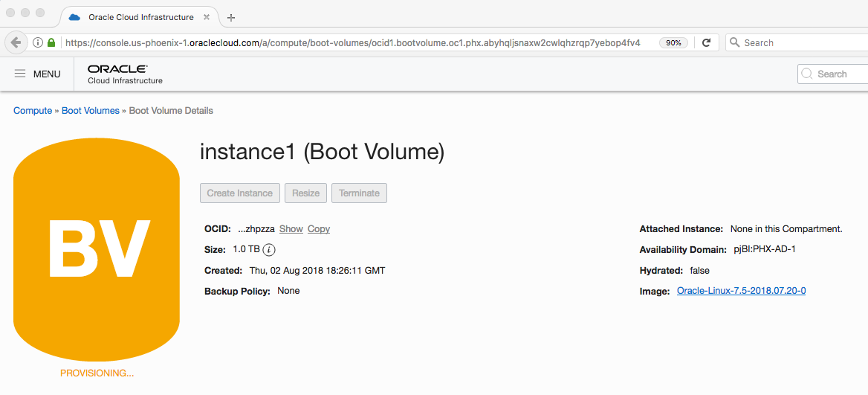Click the availability domain value pjBI:PHX-AD-1
Screen dimensions: 868x395
[x=765, y=249]
